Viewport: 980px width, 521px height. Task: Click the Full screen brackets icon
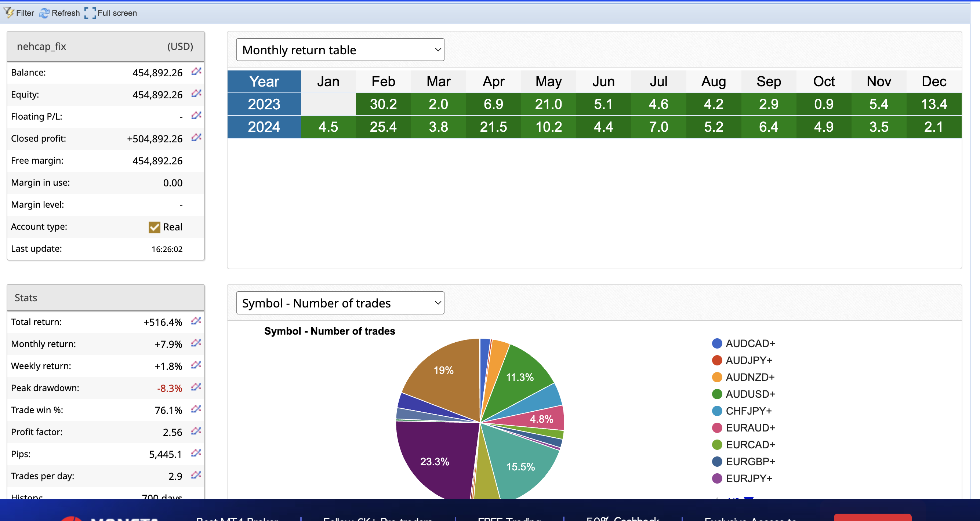pyautogui.click(x=90, y=13)
